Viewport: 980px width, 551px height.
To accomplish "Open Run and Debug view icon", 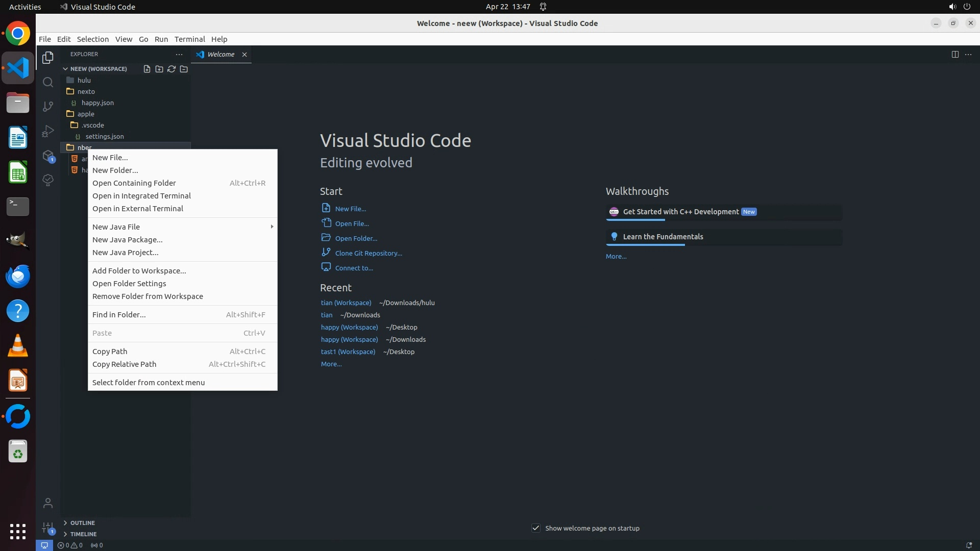I will (x=48, y=131).
